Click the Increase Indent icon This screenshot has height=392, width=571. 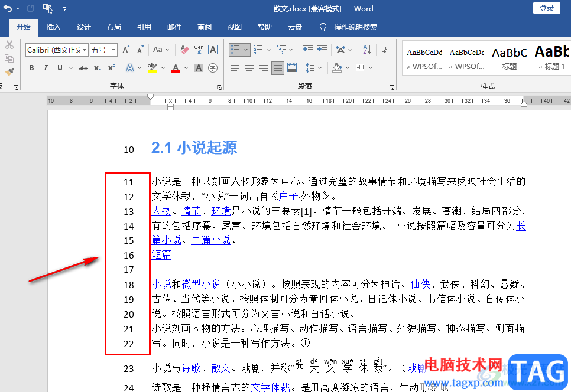[x=322, y=50]
